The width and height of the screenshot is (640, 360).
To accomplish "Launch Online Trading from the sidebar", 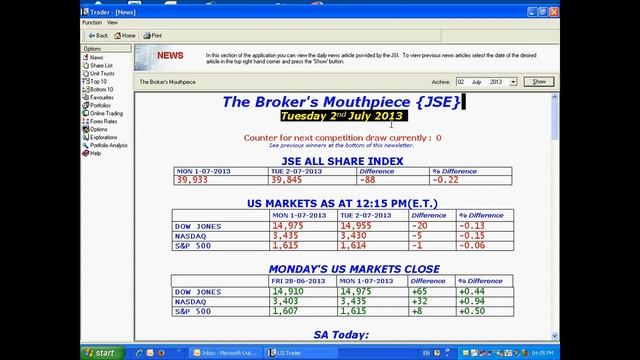I will click(x=103, y=113).
